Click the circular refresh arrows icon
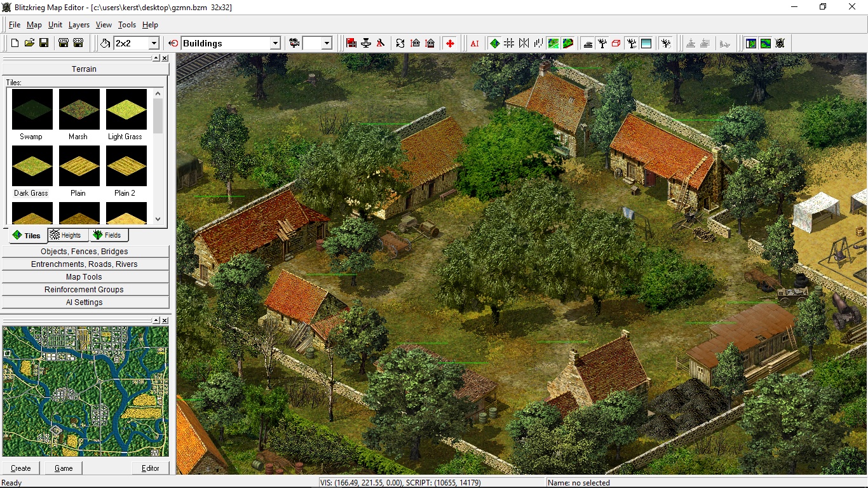The image size is (868, 488). point(400,43)
